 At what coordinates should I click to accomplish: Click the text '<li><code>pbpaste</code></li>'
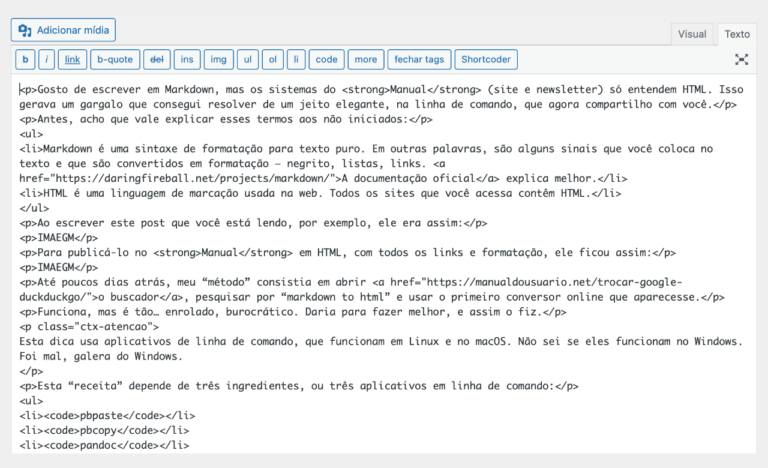click(x=107, y=416)
